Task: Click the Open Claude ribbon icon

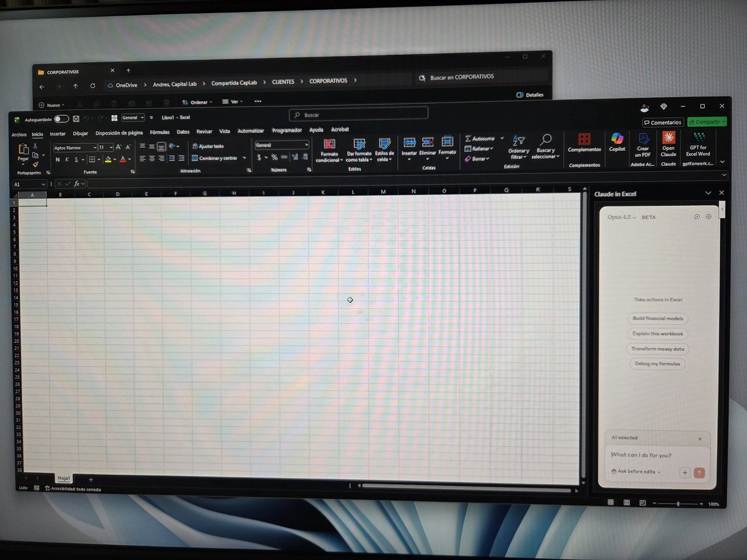Action: [x=669, y=138]
